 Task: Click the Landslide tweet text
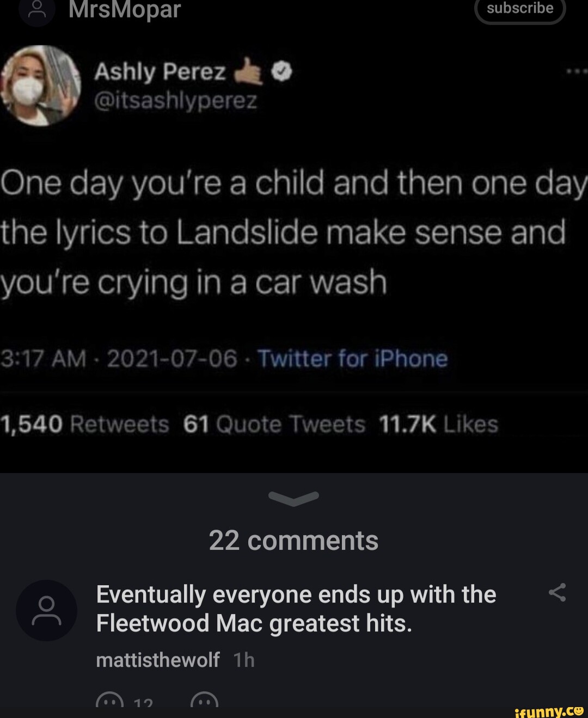[283, 232]
